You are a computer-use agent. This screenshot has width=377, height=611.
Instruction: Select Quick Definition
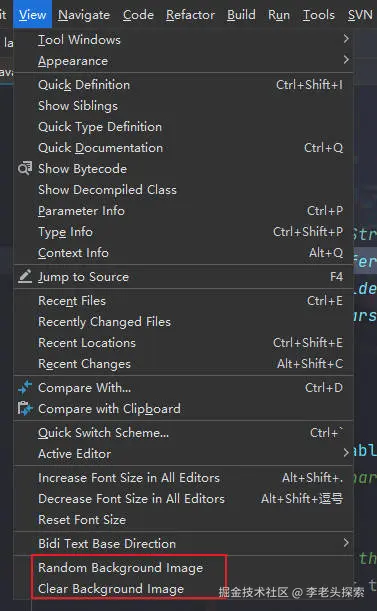pos(184,85)
